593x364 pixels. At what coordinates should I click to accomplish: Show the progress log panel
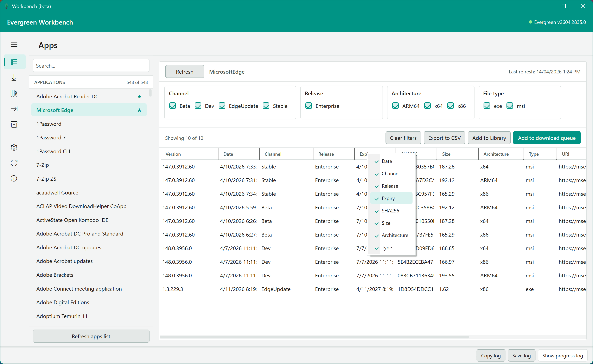(x=562, y=355)
